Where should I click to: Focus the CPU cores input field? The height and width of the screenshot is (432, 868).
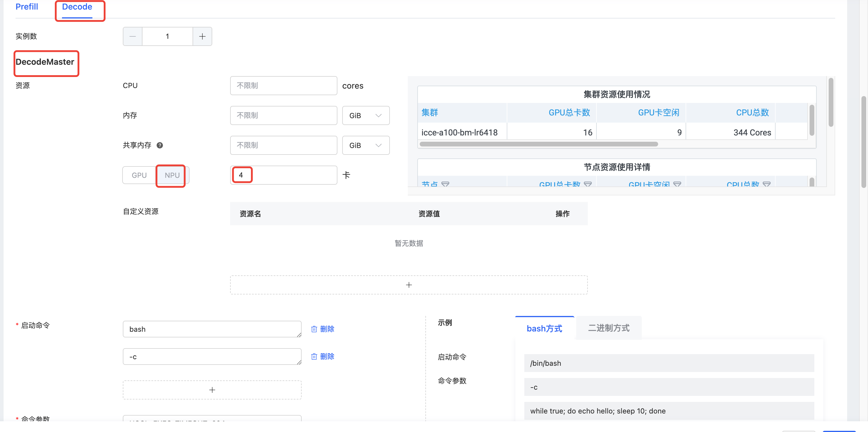(x=283, y=86)
